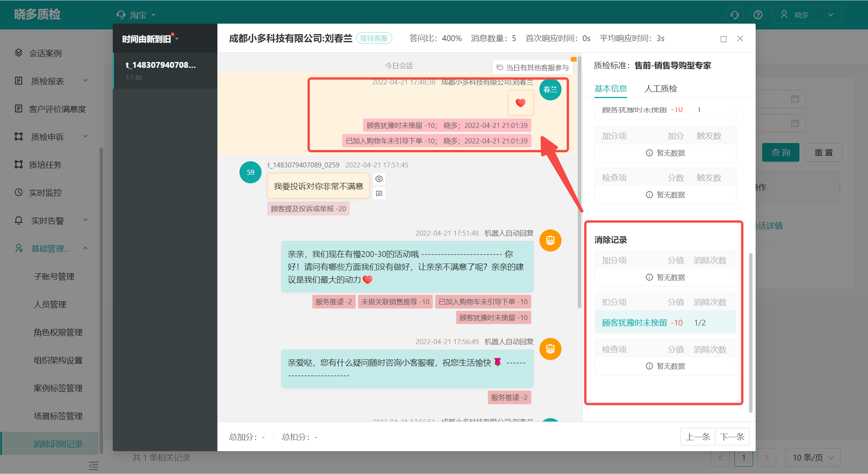Open 子账号管理 in sidebar
Image resolution: width=868 pixels, height=474 pixels.
coord(54,276)
